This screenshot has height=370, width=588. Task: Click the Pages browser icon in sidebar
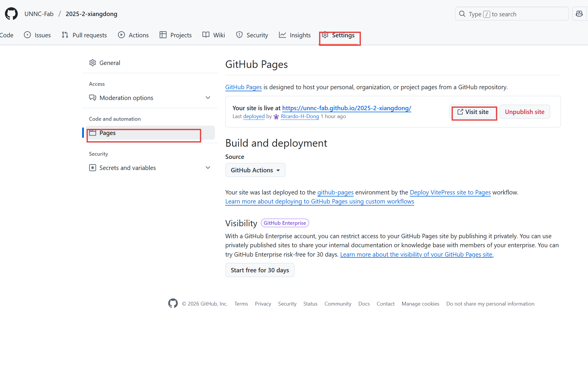[93, 133]
